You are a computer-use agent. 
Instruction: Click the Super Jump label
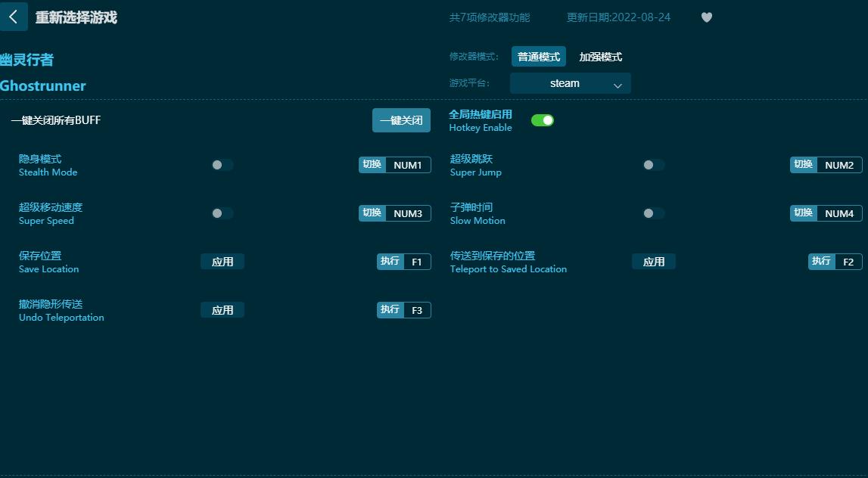point(475,172)
